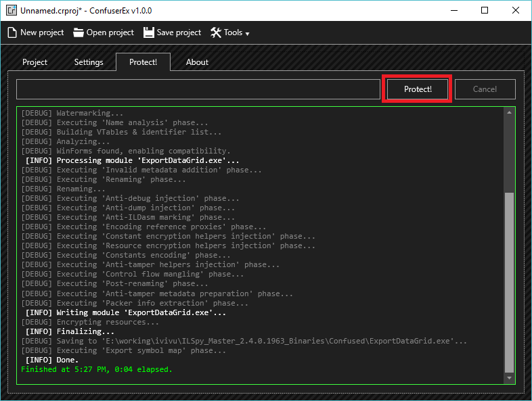532x401 pixels.
Task: Click the 'Executing Renaming phase' debug line
Action: coord(104,179)
